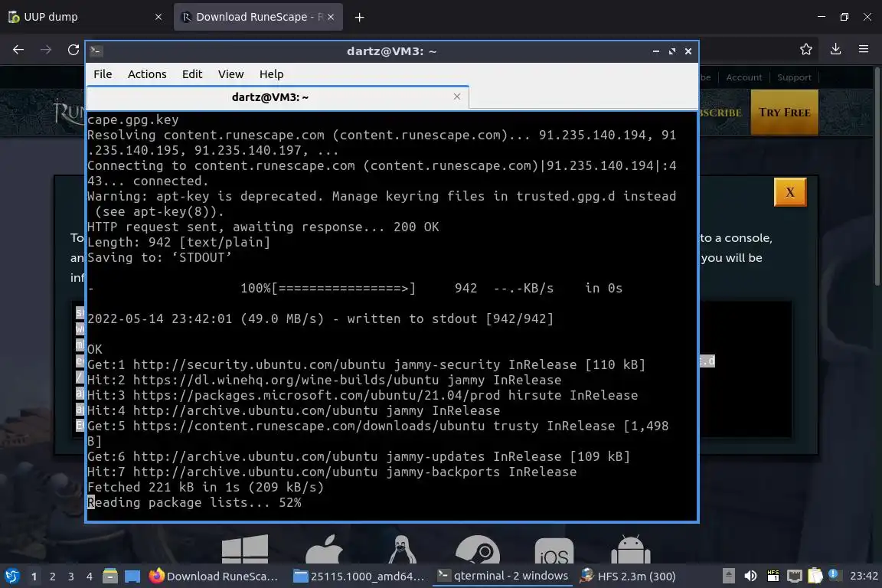The height and width of the screenshot is (588, 882).
Task: Close the RuneScape dialog with X button
Action: (x=790, y=192)
